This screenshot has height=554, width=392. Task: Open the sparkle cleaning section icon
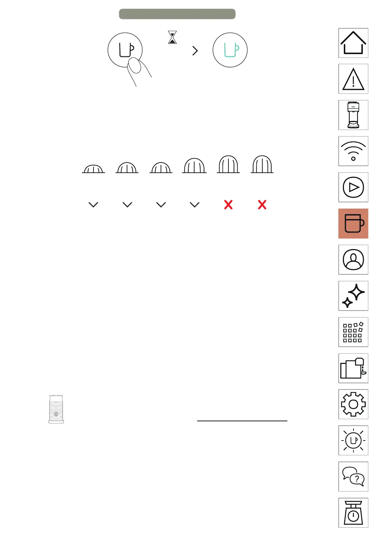point(353,296)
